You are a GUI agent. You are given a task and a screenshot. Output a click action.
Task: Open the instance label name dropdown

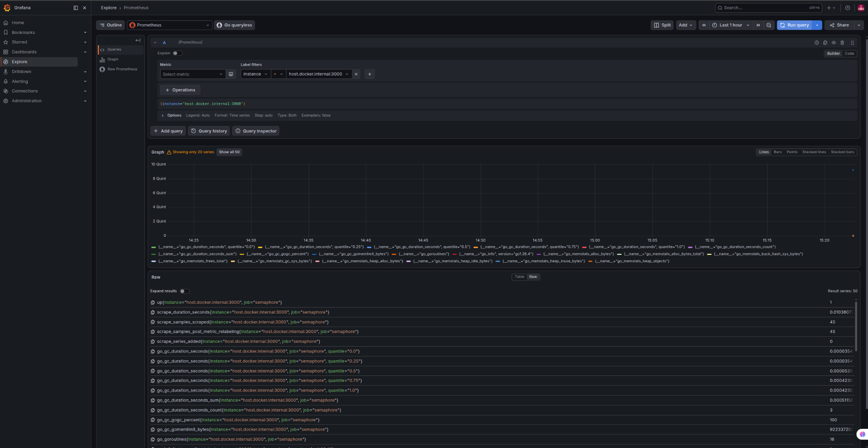pyautogui.click(x=256, y=74)
